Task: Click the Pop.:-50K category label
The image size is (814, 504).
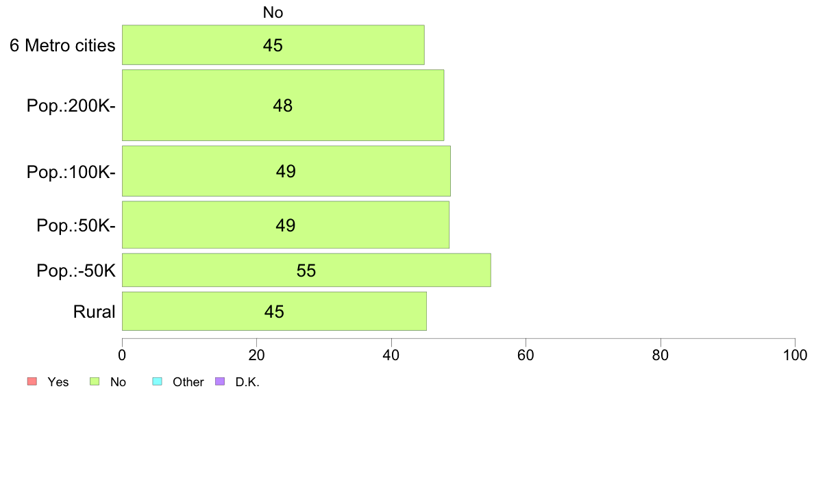Action: 76,270
